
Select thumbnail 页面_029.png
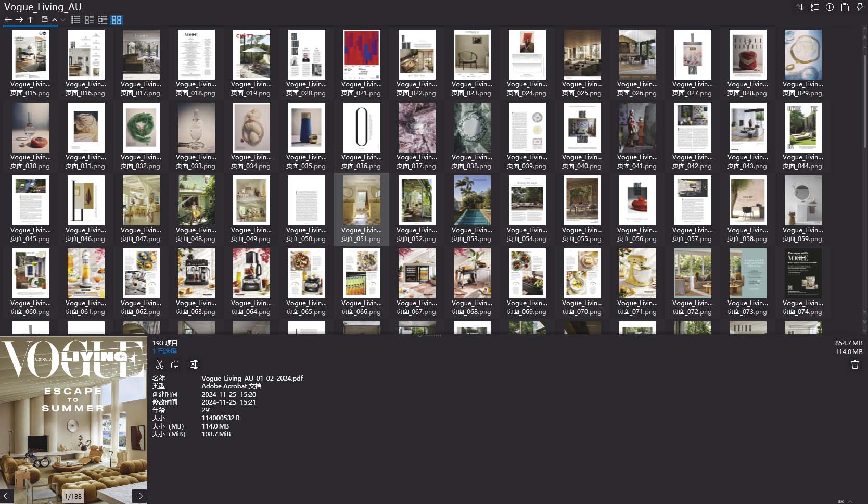(803, 55)
